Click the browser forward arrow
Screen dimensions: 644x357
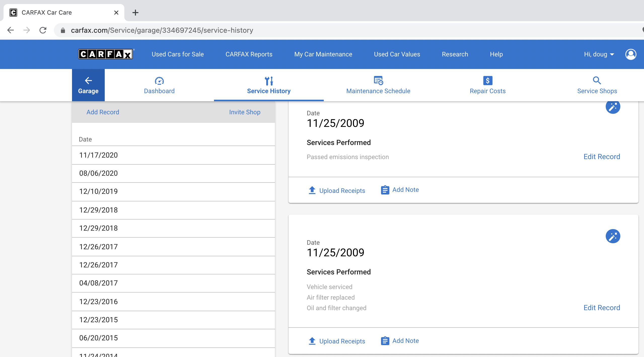coord(27,30)
